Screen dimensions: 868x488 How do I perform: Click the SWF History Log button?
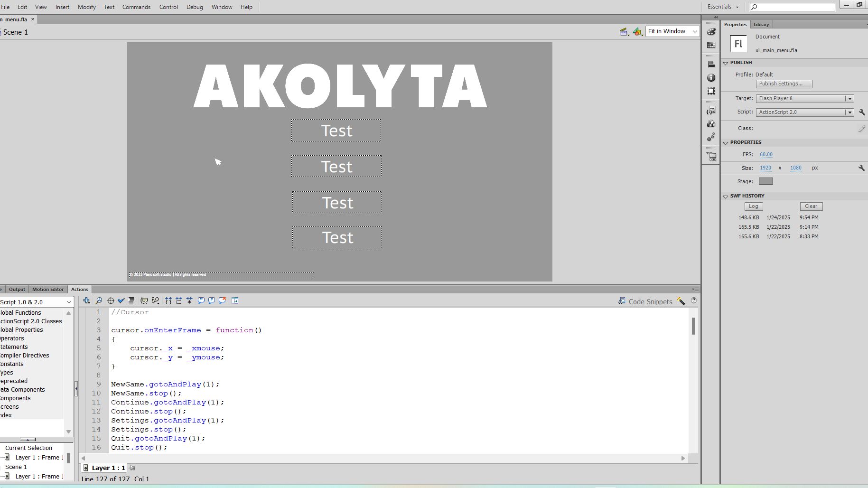tap(754, 206)
